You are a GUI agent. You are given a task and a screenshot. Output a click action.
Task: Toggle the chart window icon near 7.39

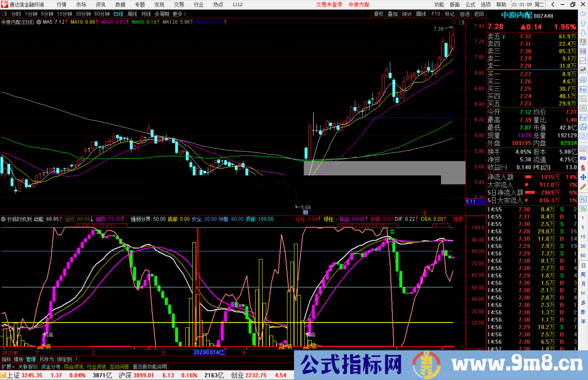462,22
